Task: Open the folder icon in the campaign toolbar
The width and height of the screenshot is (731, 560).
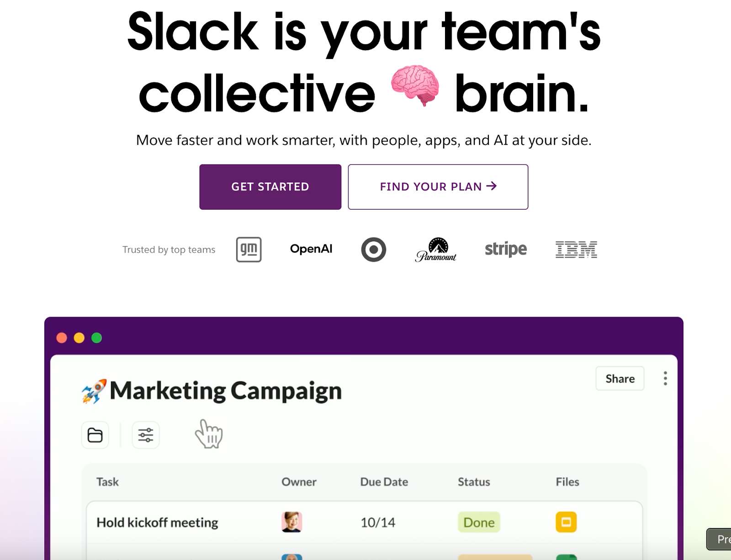Action: pyautogui.click(x=95, y=435)
